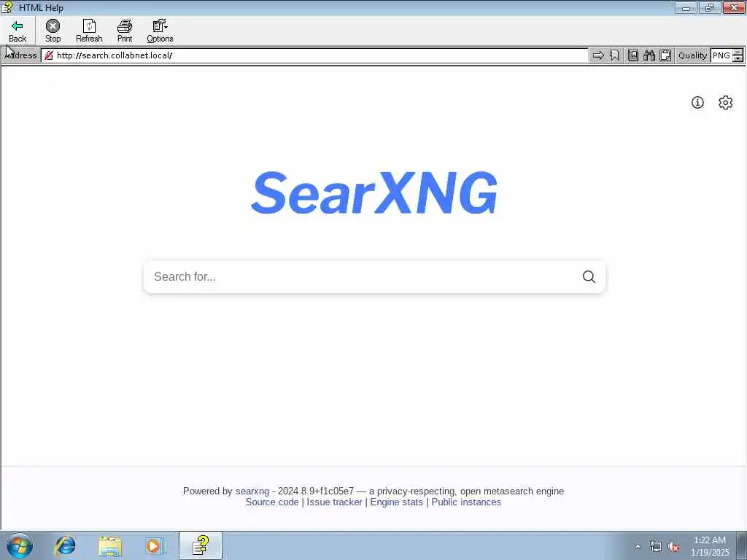The image size is (747, 560).
Task: Click the binoculars find icon
Action: [649, 55]
